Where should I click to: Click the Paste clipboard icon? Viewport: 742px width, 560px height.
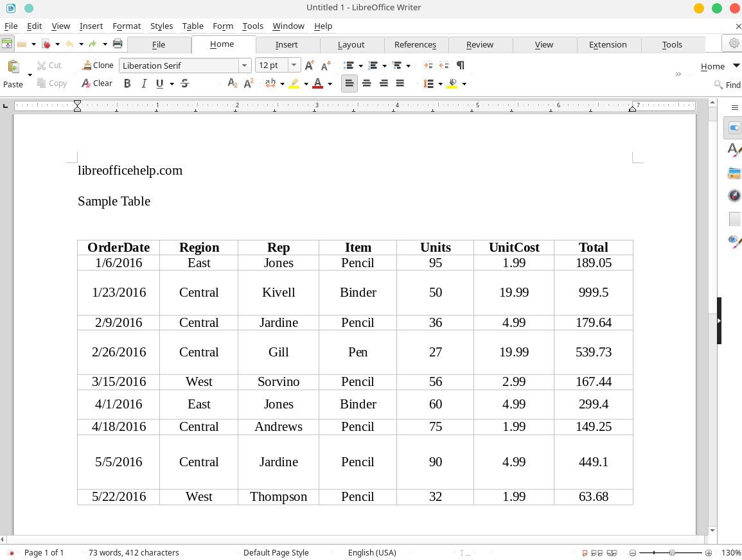13,66
